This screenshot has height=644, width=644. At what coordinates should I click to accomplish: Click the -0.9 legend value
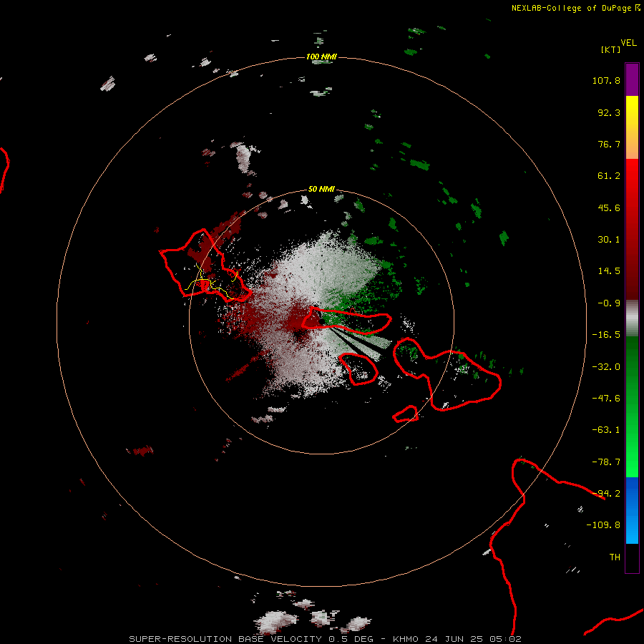(609, 303)
